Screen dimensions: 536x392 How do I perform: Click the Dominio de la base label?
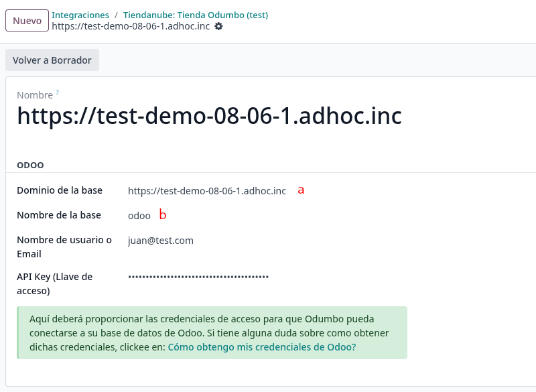point(60,190)
